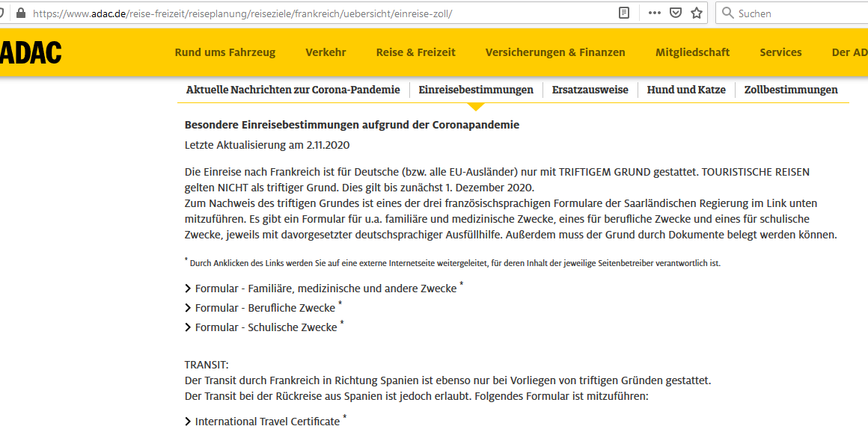Open the Mitgliedschaft menu
The width and height of the screenshot is (868, 435).
[692, 52]
